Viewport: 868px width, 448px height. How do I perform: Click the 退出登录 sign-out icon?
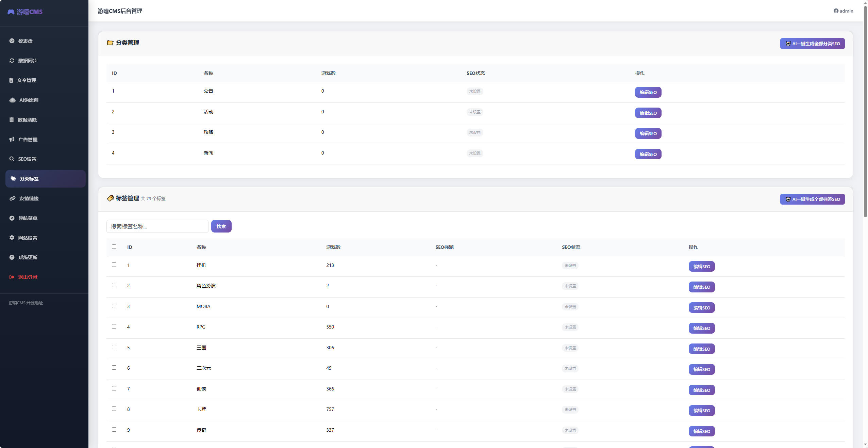12,277
